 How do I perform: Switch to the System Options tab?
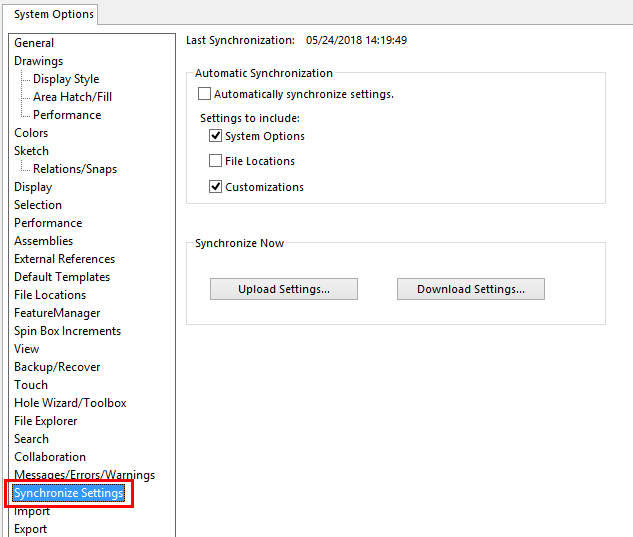click(x=54, y=14)
